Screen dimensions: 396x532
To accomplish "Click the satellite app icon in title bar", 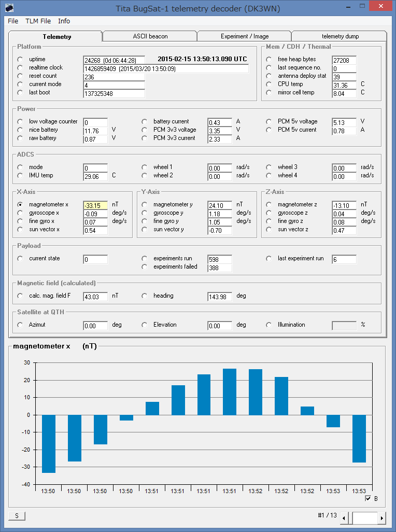I will point(9,7).
